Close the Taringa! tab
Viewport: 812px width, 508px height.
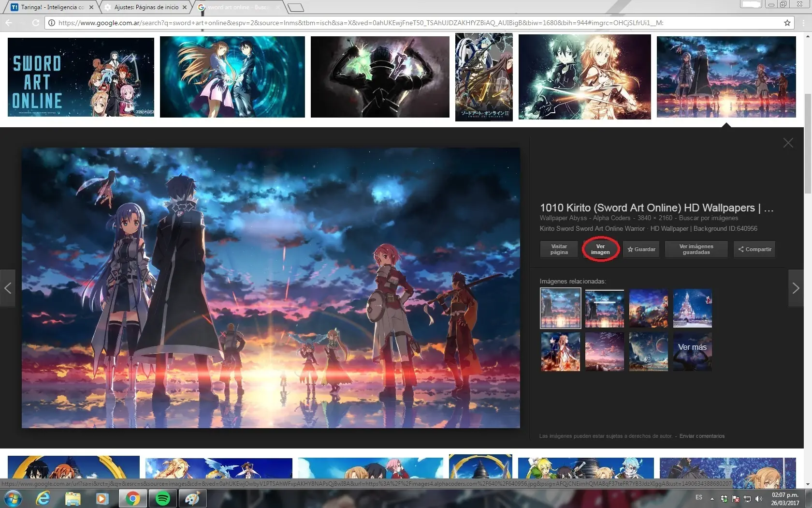click(91, 7)
